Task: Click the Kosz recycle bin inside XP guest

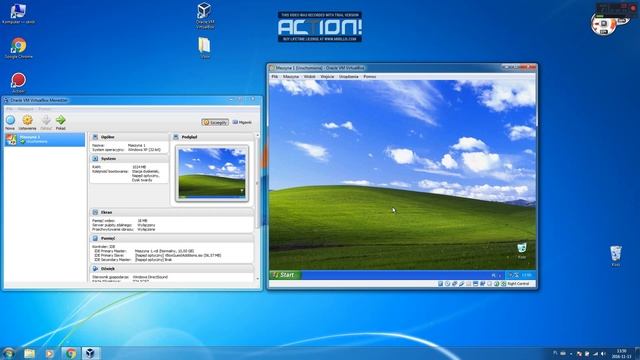Action: 522,251
